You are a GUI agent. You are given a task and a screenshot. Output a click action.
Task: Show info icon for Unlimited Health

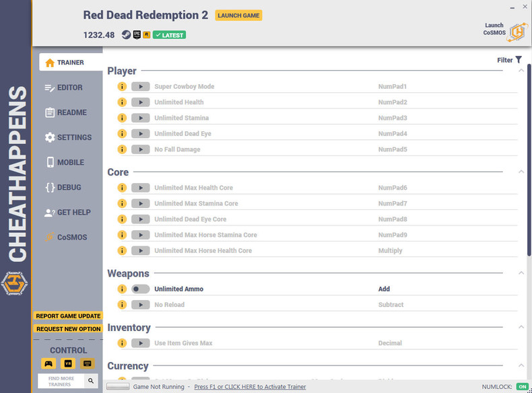[122, 102]
